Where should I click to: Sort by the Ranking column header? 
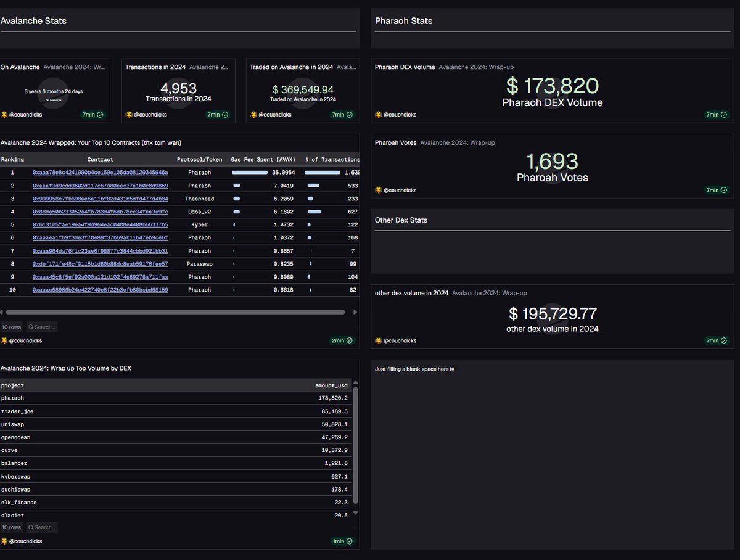12,159
